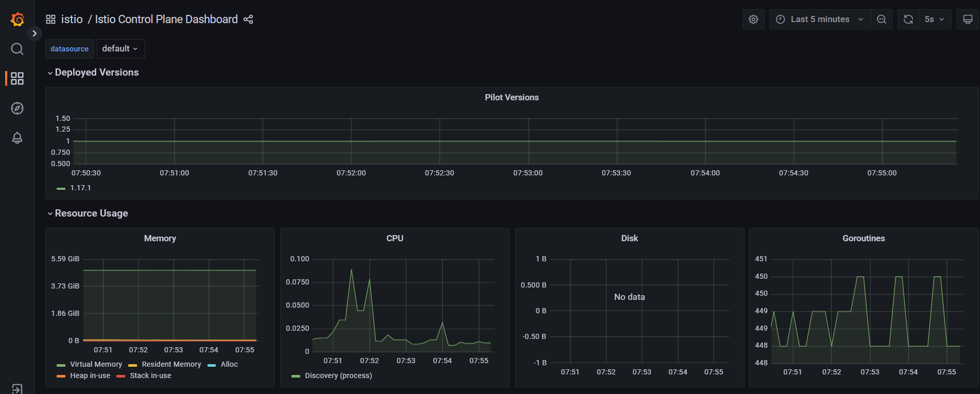Toggle Stack in-use series in legend
980x394 pixels.
pyautogui.click(x=150, y=375)
